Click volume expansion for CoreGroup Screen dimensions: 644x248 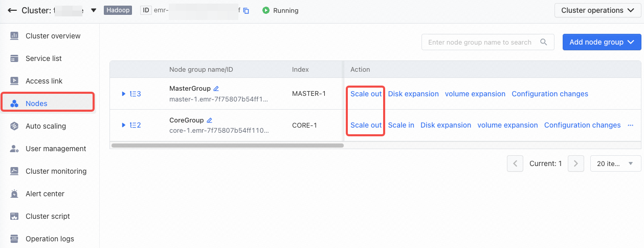pyautogui.click(x=508, y=125)
